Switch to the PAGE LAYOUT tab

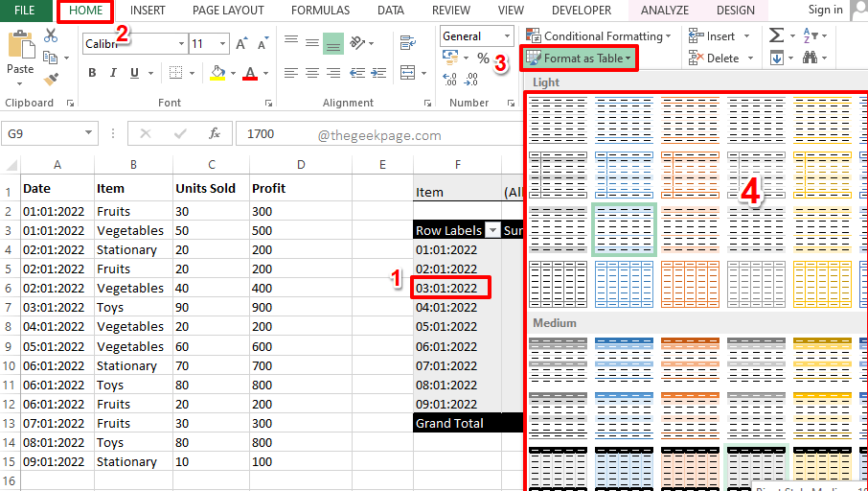(227, 11)
